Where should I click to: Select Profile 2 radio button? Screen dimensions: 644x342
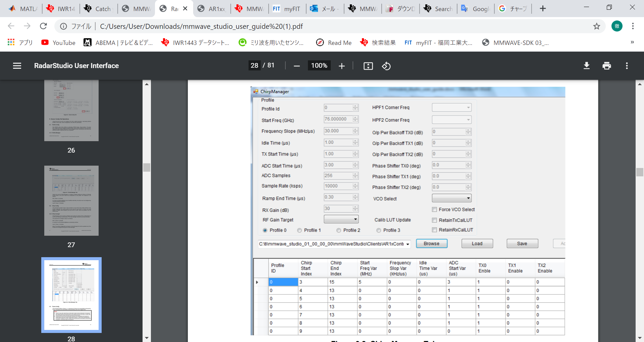[x=339, y=230]
